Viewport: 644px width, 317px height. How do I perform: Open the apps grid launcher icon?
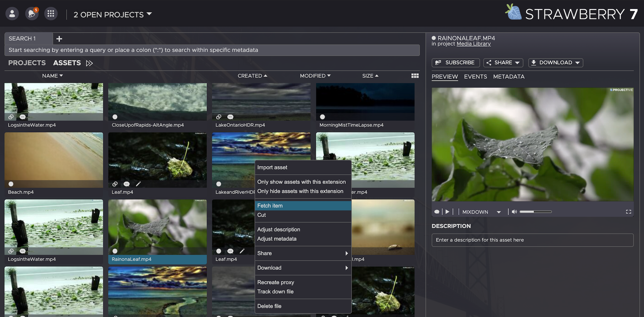[x=51, y=14]
